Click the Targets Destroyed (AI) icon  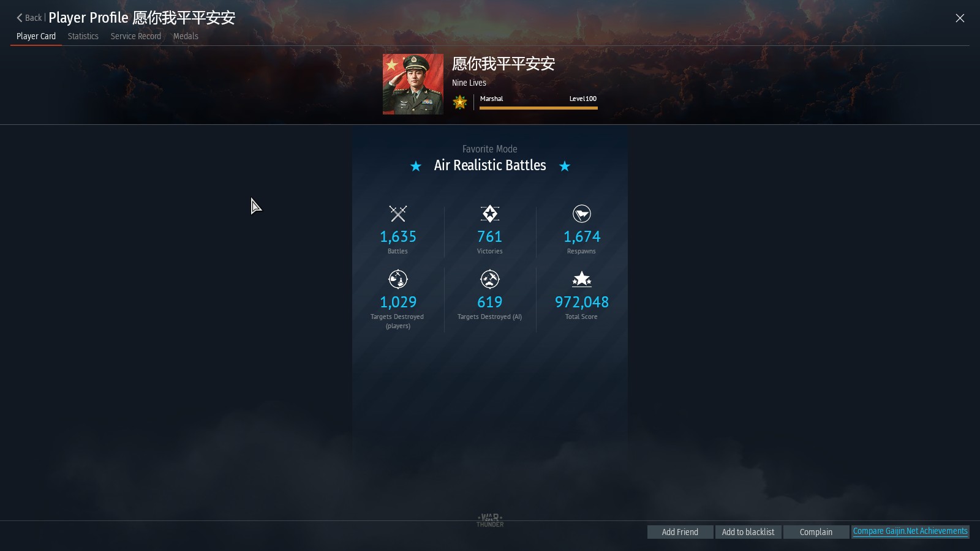tap(490, 279)
